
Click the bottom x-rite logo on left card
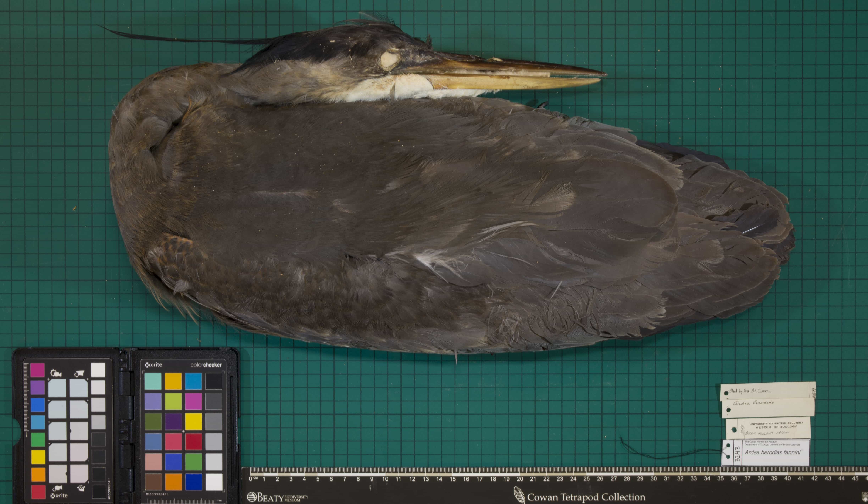click(59, 495)
